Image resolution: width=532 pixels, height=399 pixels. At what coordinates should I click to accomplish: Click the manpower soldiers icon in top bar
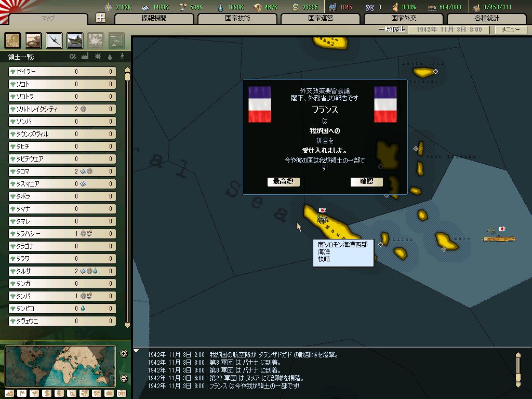[332, 7]
